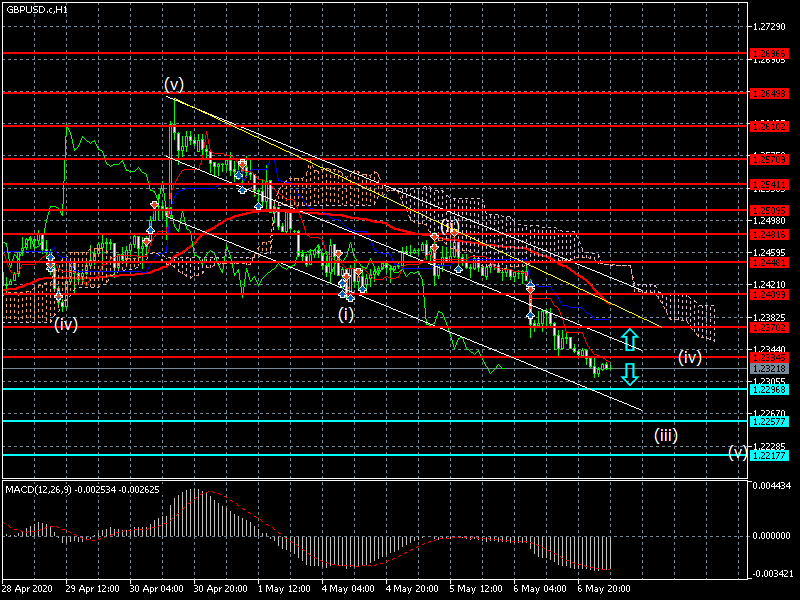Image resolution: width=800 pixels, height=600 pixels.
Task: Click the 30 Apr 04:00 time label
Action: (x=157, y=589)
